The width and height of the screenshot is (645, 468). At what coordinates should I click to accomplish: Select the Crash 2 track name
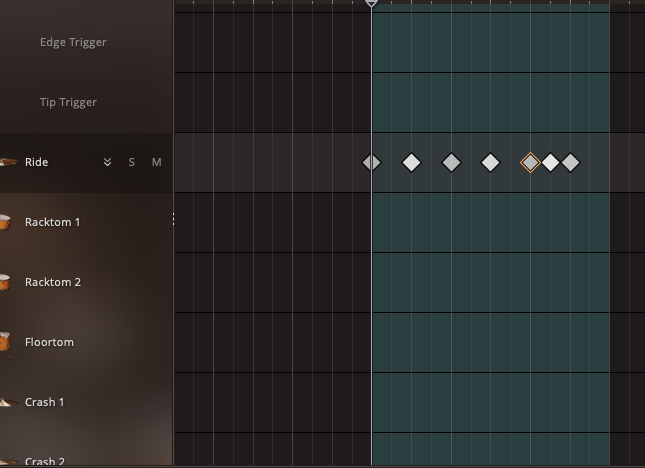[x=45, y=461]
